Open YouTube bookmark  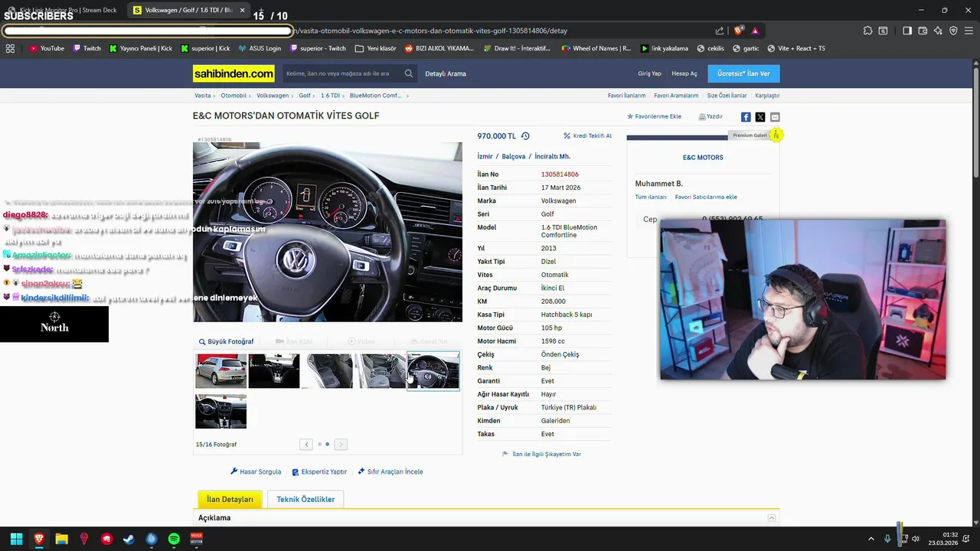[x=47, y=48]
